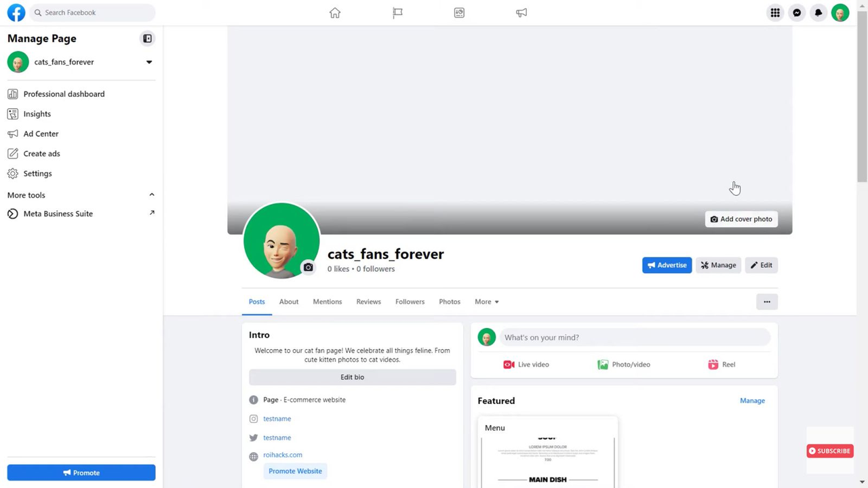Open the three-dots page options button

[x=767, y=302]
